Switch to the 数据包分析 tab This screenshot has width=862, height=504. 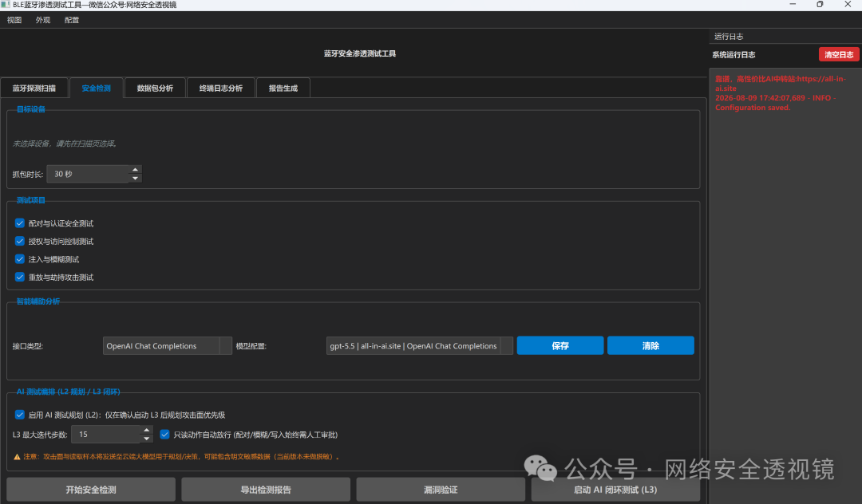(x=155, y=88)
